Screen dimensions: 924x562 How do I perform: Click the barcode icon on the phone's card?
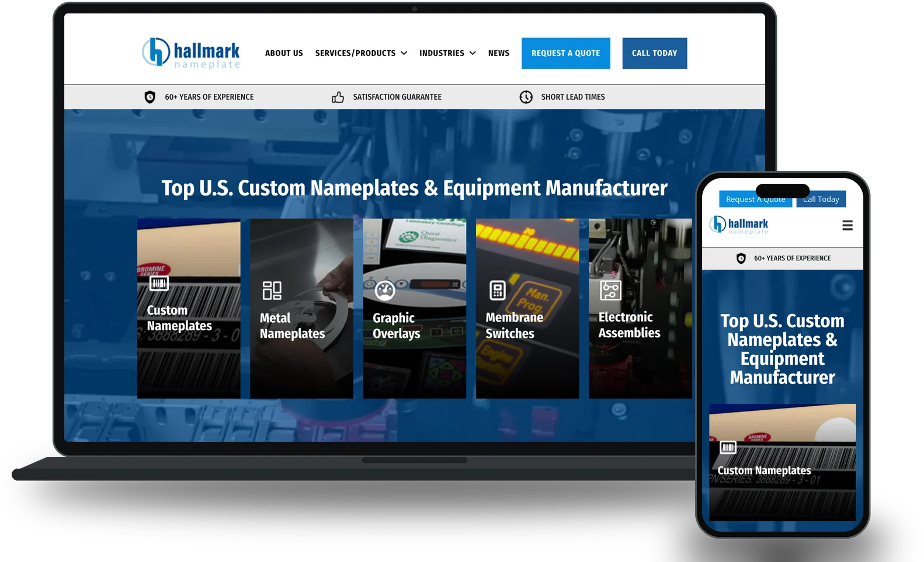[x=728, y=448]
